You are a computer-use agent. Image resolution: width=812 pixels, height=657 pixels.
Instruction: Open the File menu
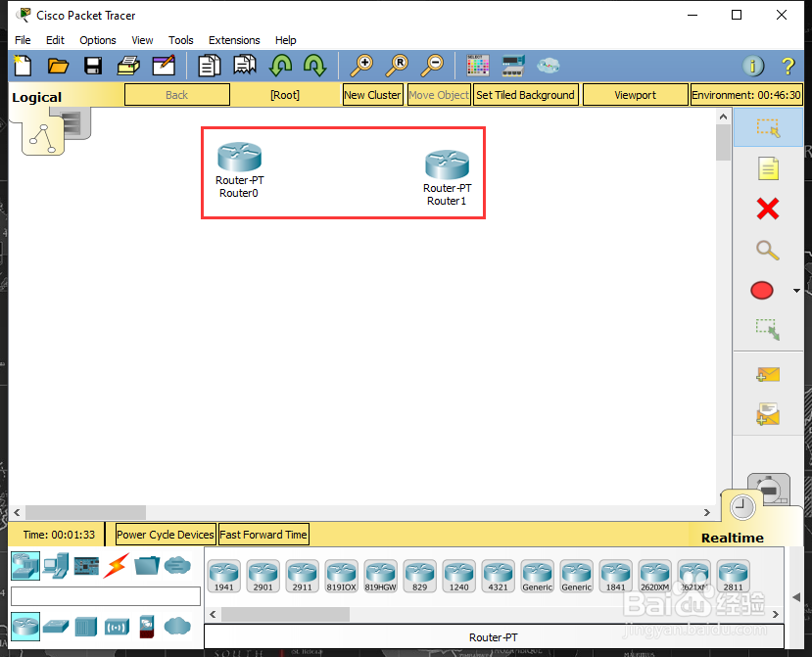pos(23,40)
